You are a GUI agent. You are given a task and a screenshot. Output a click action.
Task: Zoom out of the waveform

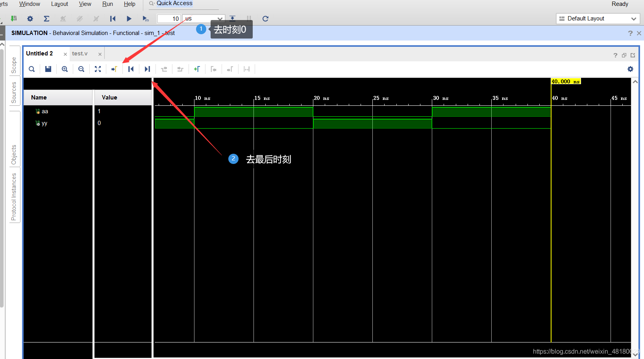click(81, 69)
